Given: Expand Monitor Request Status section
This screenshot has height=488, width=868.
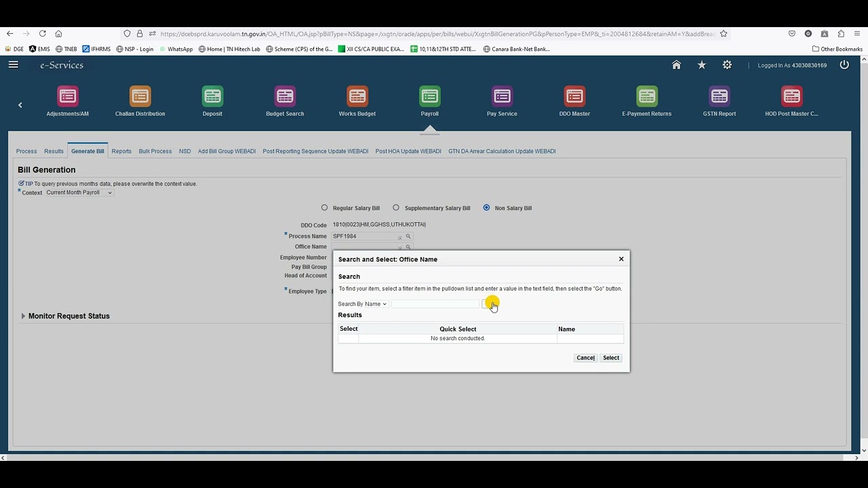Looking at the screenshot, I should (23, 316).
